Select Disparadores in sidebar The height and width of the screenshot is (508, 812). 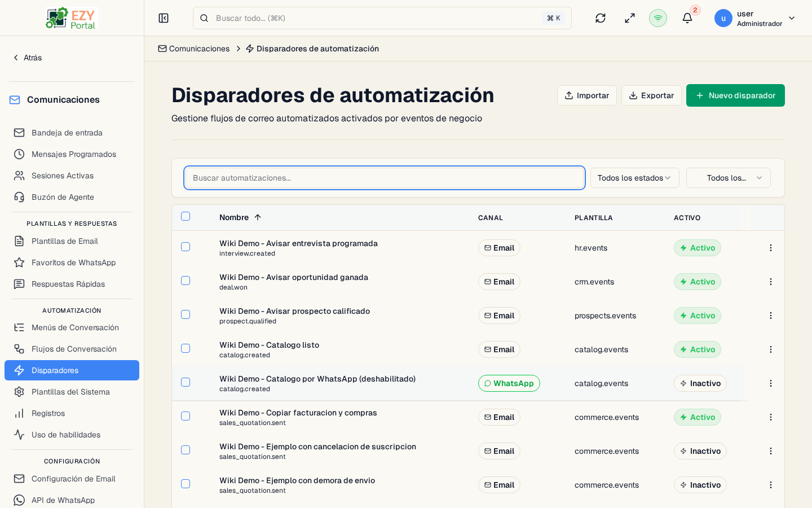(72, 370)
